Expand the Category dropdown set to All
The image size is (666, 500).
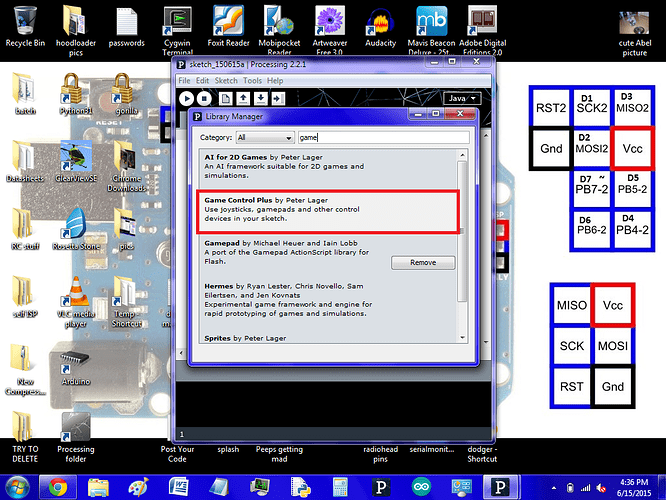pyautogui.click(x=265, y=138)
